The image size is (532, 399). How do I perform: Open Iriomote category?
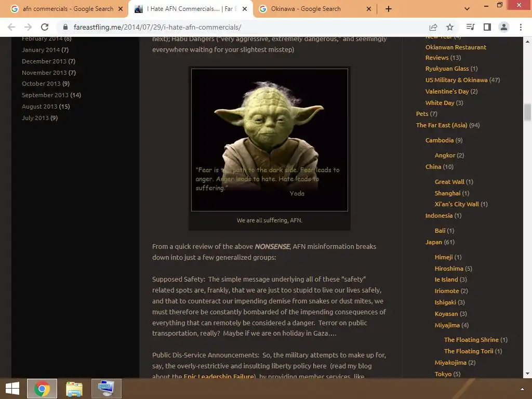pos(446,291)
